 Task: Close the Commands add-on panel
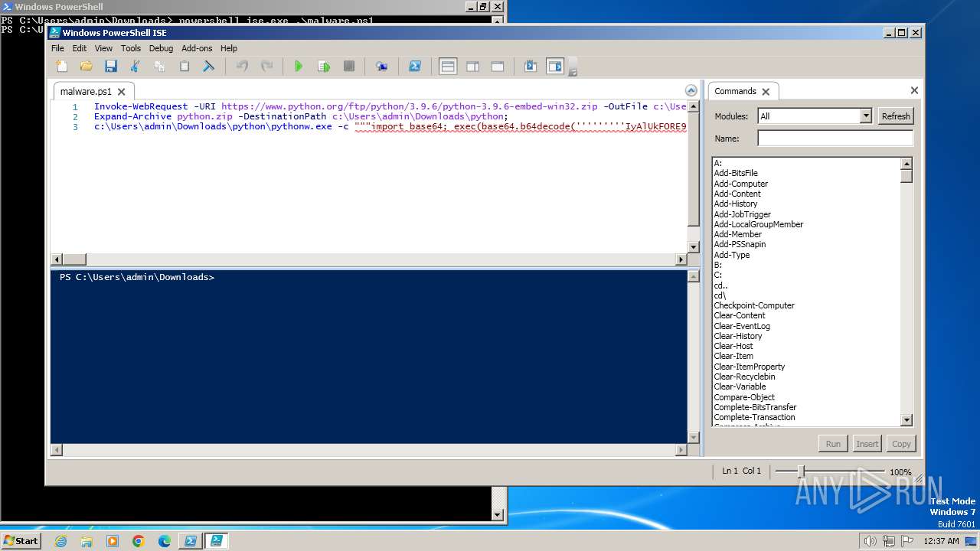(914, 90)
